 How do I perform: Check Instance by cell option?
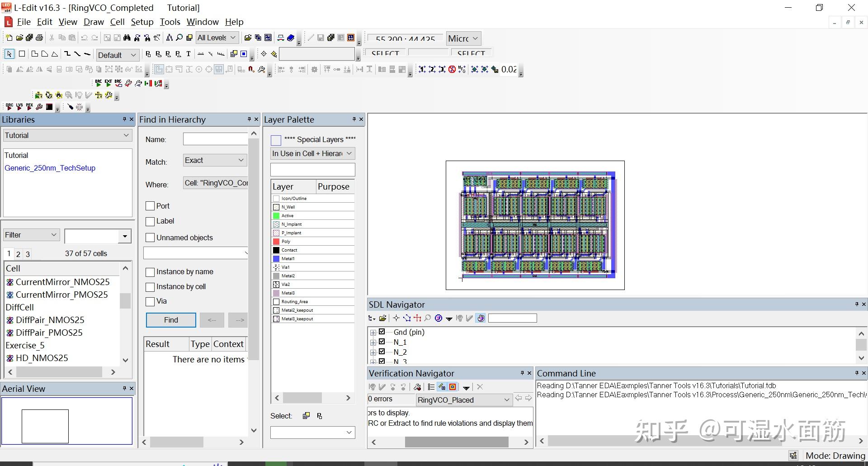coord(150,287)
